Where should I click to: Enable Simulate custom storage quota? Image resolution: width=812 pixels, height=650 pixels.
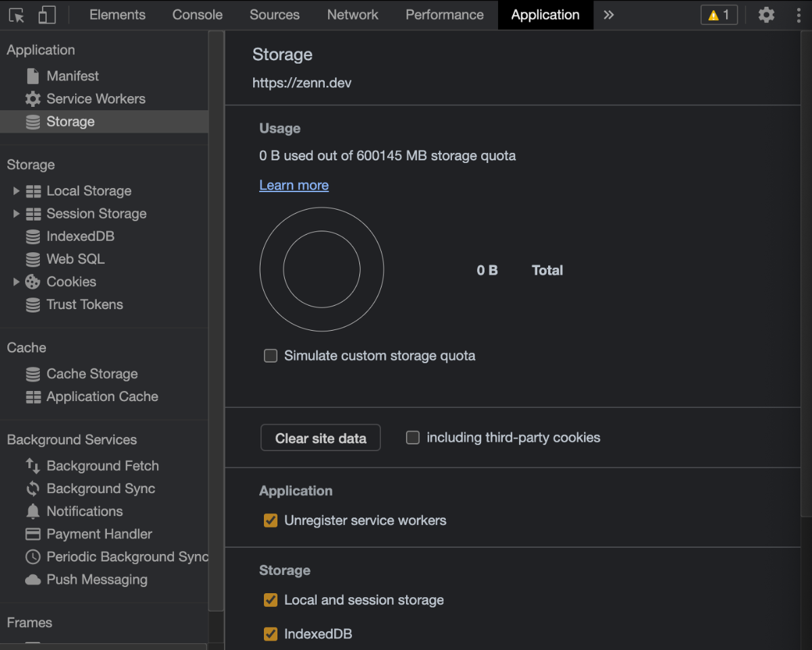[x=271, y=356]
